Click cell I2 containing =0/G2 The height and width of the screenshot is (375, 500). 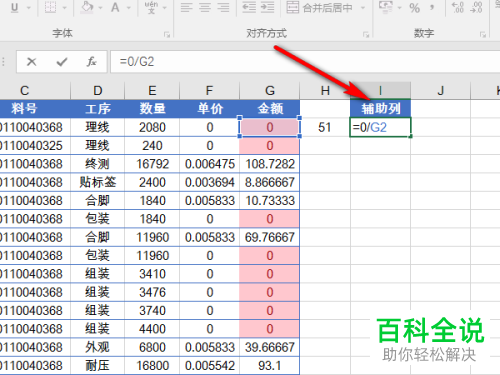click(380, 127)
